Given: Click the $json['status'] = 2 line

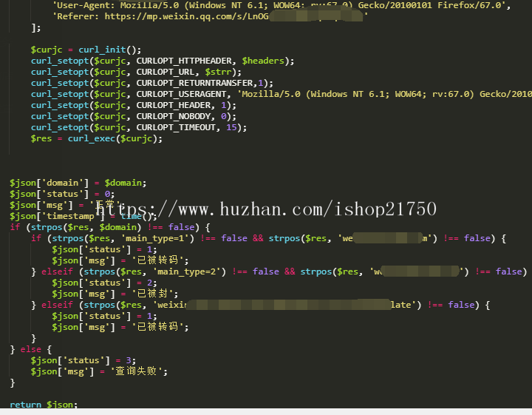Looking at the screenshot, I should 104,283.
